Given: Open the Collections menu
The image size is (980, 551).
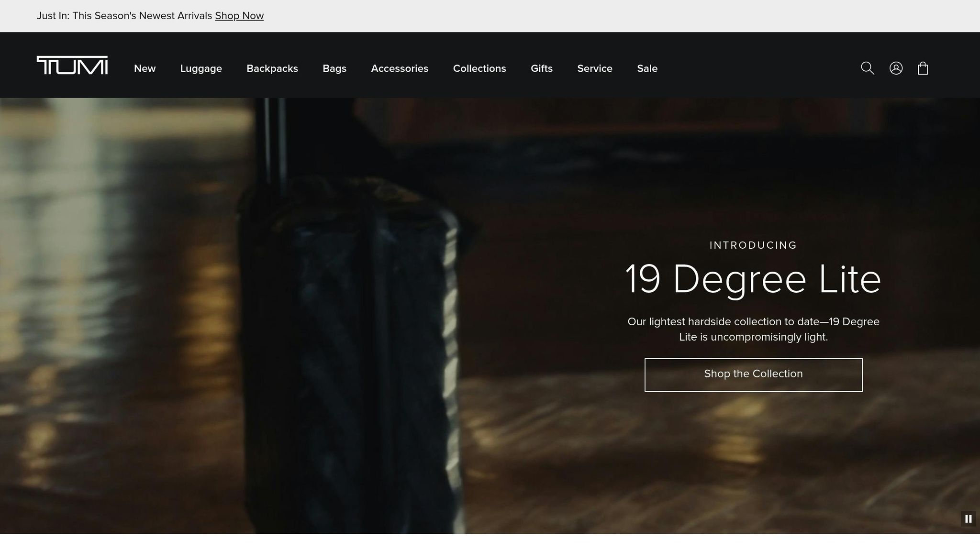Looking at the screenshot, I should 479,68.
